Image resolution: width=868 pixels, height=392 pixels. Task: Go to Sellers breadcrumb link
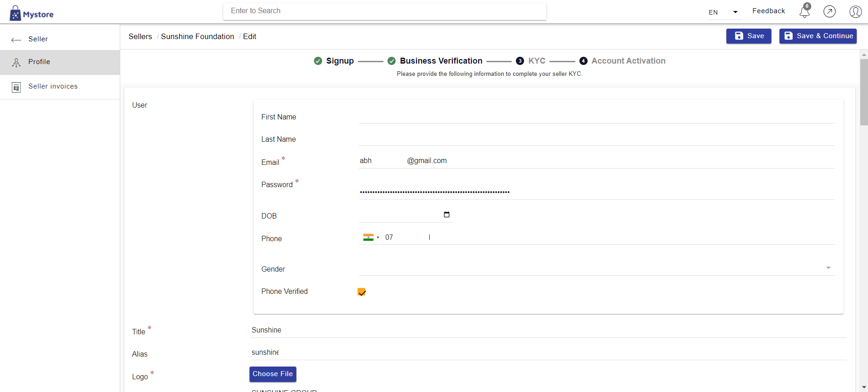[140, 36]
